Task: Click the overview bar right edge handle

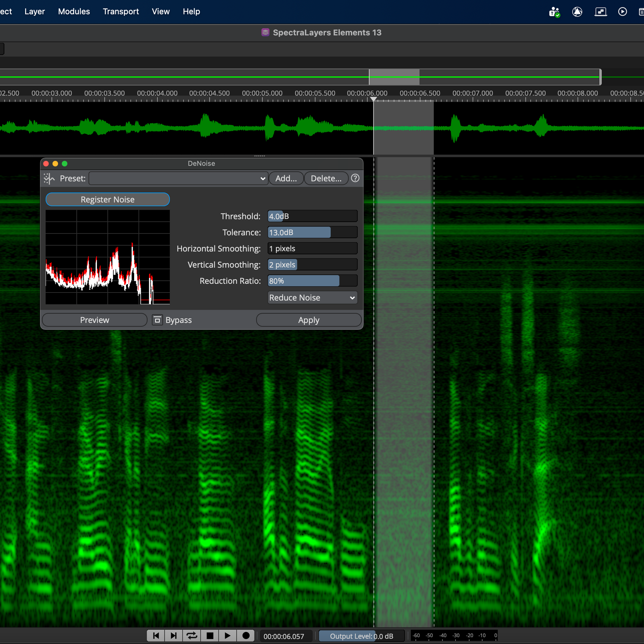Action: [x=600, y=77]
